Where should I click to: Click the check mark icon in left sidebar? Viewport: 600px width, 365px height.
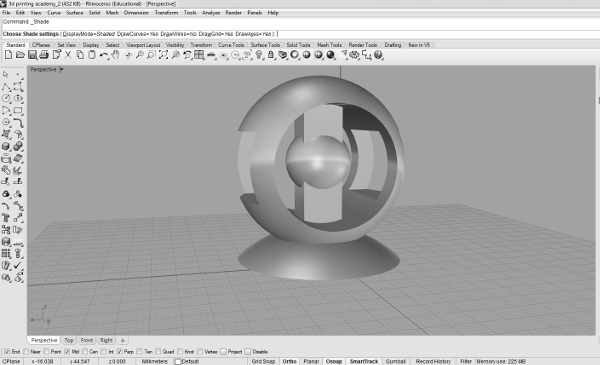click(x=18, y=265)
